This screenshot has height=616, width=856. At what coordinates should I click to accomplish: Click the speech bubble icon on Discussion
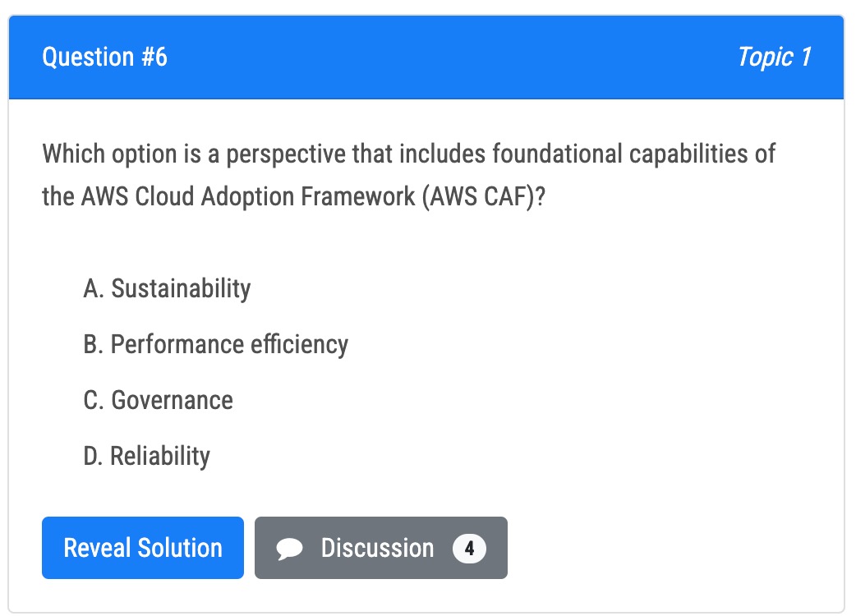tap(289, 549)
